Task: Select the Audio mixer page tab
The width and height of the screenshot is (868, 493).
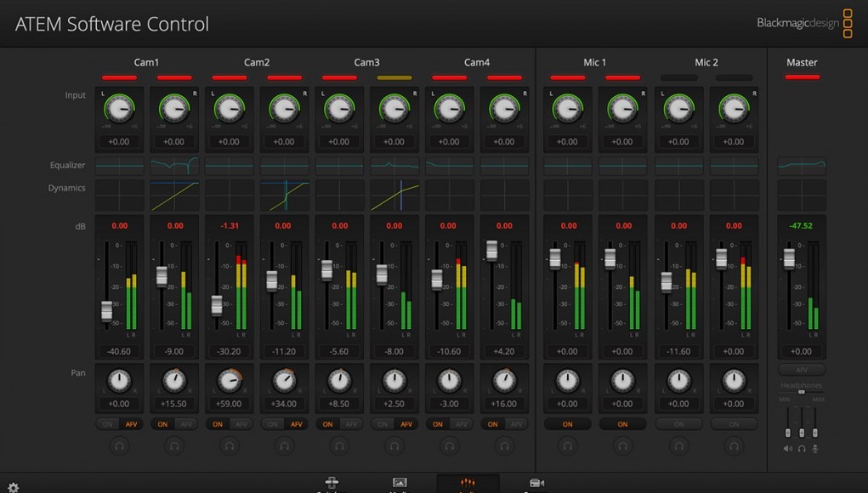Action: pyautogui.click(x=468, y=484)
